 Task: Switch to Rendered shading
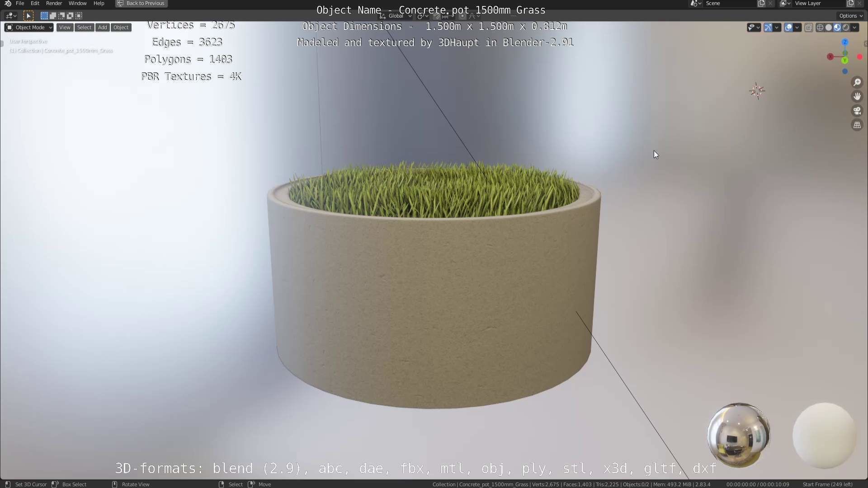pyautogui.click(x=846, y=28)
